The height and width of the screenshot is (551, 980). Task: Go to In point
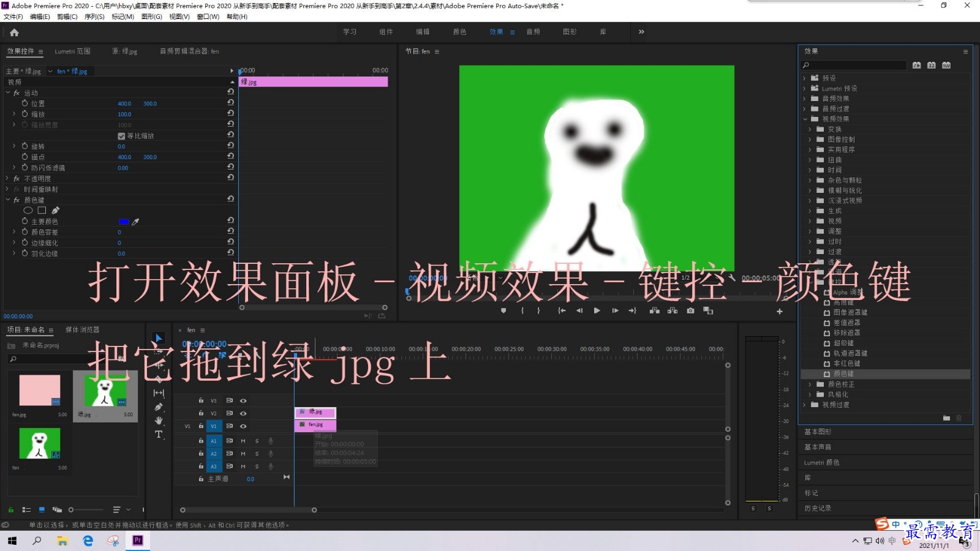tap(562, 310)
